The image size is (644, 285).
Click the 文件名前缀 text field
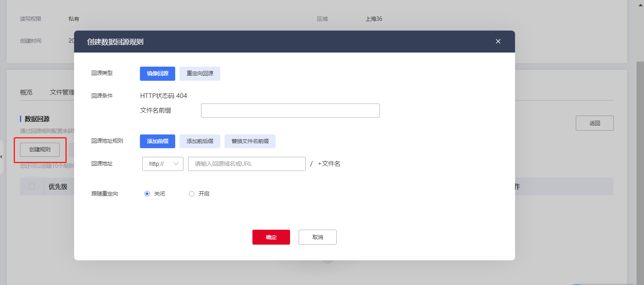point(290,111)
